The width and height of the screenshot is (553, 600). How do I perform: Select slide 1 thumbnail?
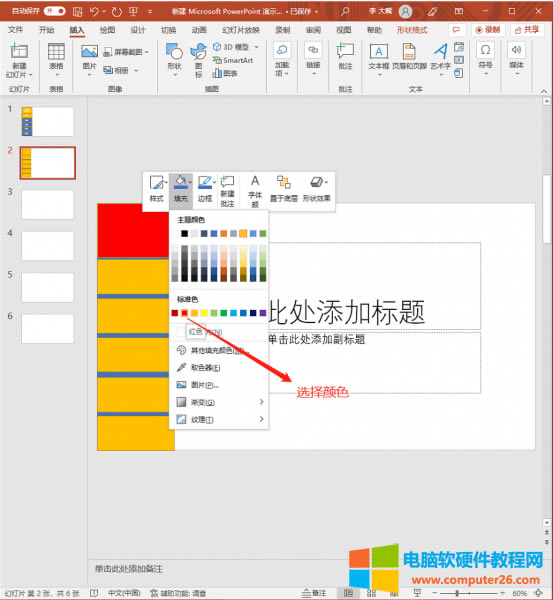click(x=47, y=122)
